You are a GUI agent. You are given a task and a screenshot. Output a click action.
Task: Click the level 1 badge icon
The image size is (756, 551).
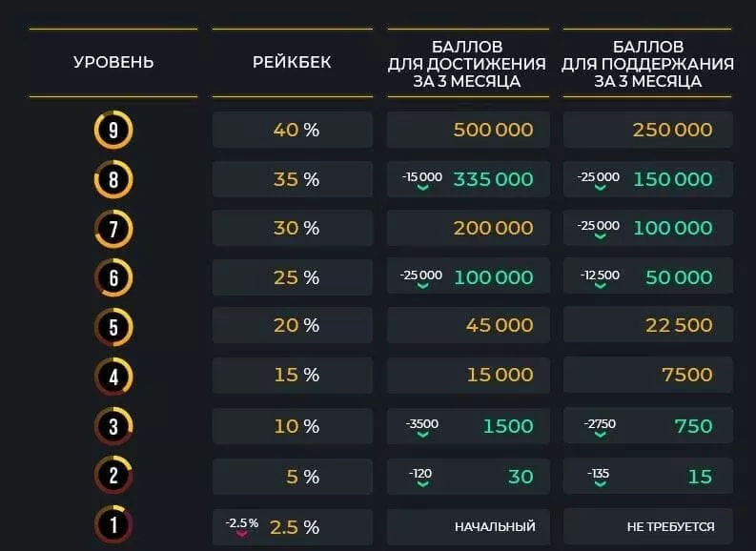tap(113, 524)
